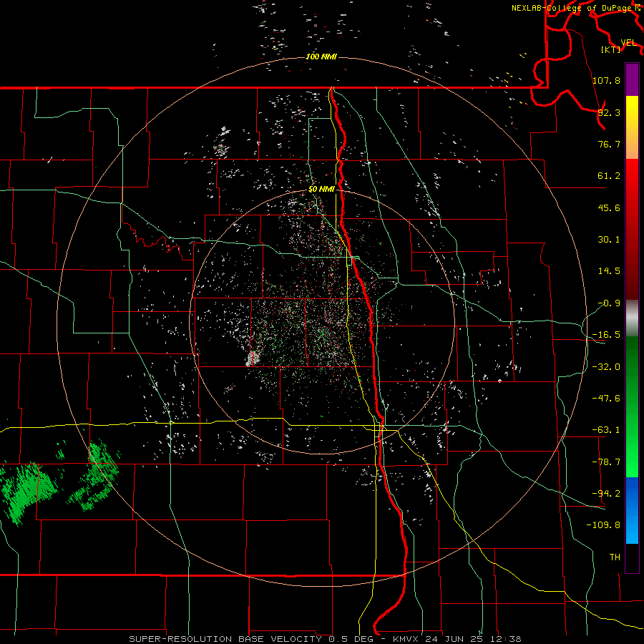The width and height of the screenshot is (644, 644).
Task: Select the -16.5 scale value
Action: [x=606, y=335]
